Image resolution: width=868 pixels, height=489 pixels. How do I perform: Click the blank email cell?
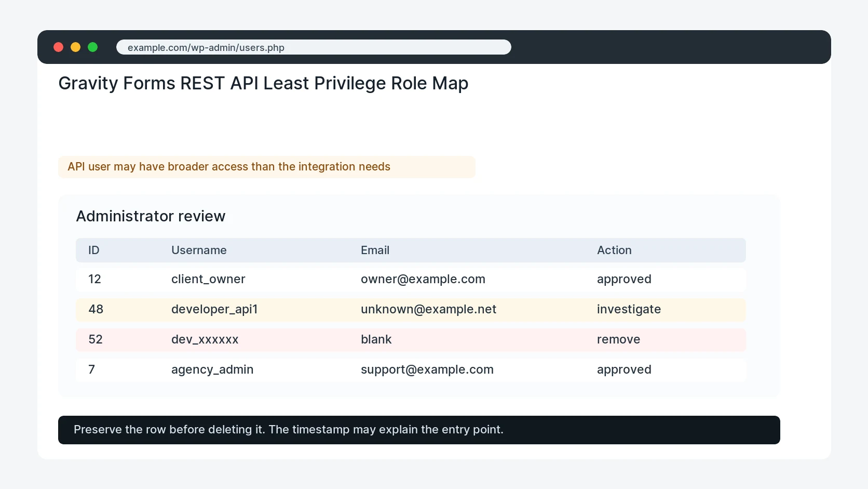376,339
